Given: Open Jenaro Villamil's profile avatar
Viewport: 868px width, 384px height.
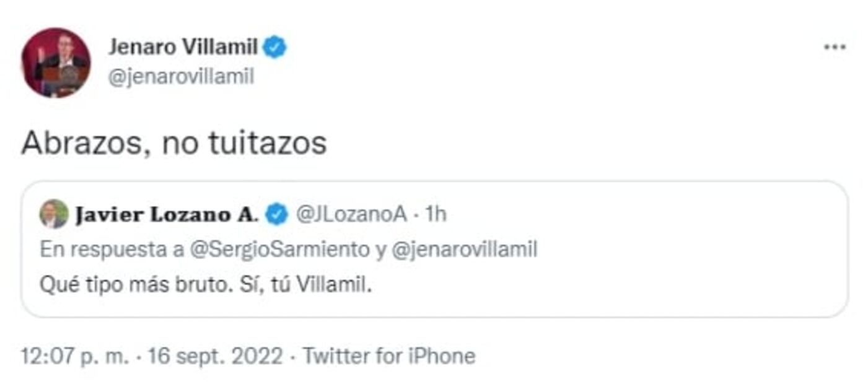Looking at the screenshot, I should point(56,62).
